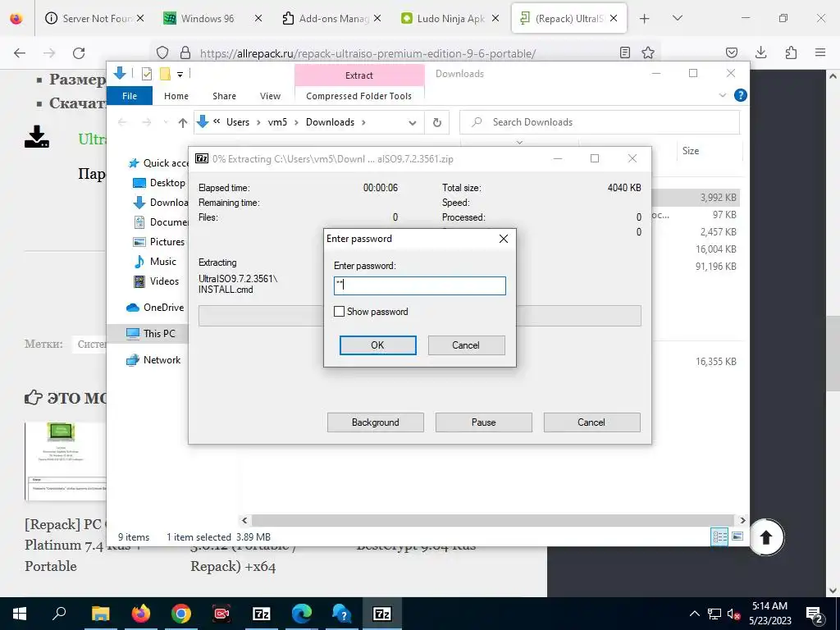
Task: Go up one folder level in Explorer
Action: click(x=183, y=123)
